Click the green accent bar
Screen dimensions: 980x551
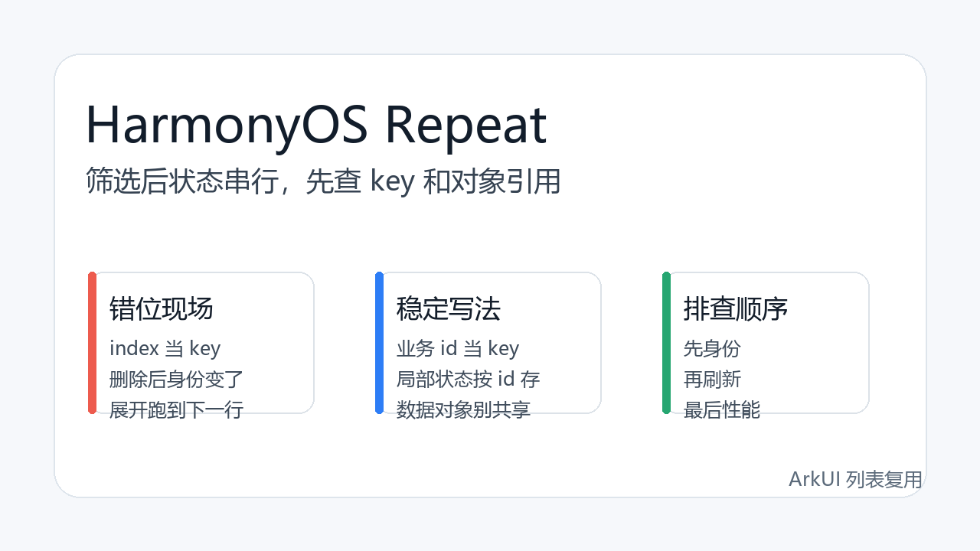[x=666, y=343]
